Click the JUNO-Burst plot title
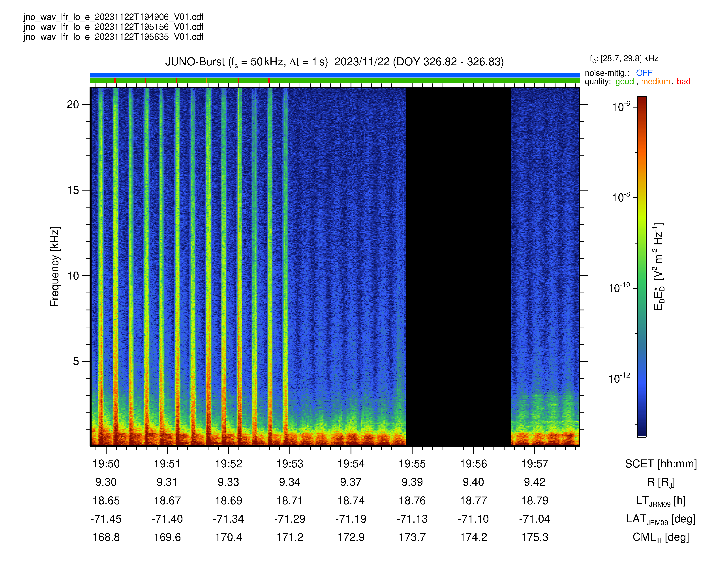Image resolution: width=728 pixels, height=563 pixels. [334, 62]
